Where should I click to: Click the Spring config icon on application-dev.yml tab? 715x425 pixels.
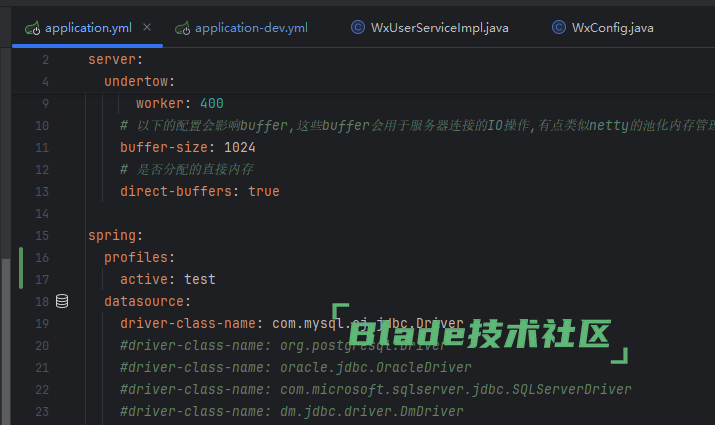coord(182,27)
